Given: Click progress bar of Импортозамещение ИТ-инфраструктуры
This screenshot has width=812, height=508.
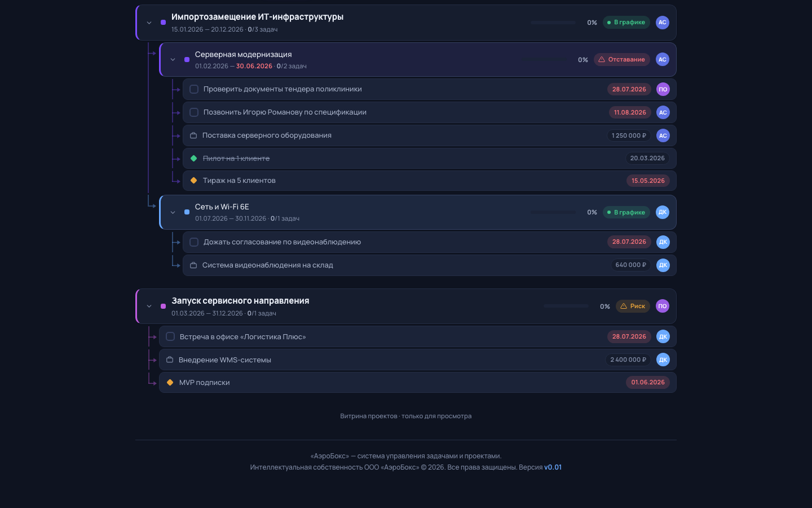Looking at the screenshot, I should click(x=553, y=23).
